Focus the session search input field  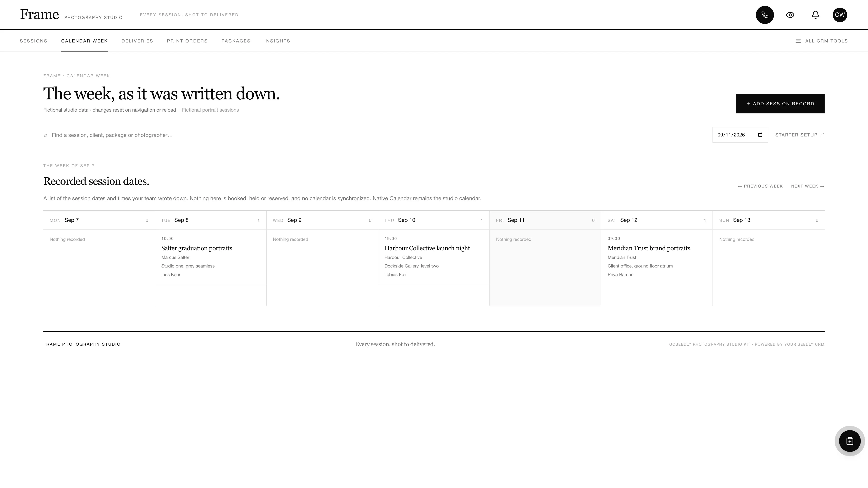click(x=377, y=135)
